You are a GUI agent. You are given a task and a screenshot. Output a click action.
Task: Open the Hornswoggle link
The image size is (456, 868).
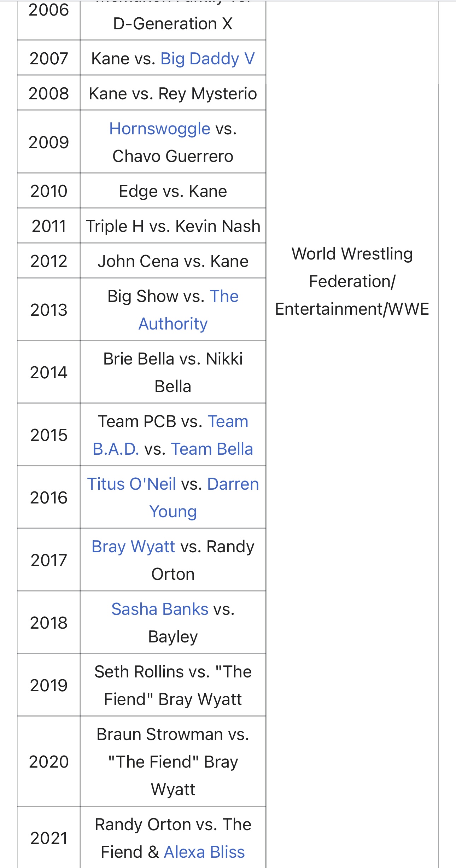[x=160, y=129]
